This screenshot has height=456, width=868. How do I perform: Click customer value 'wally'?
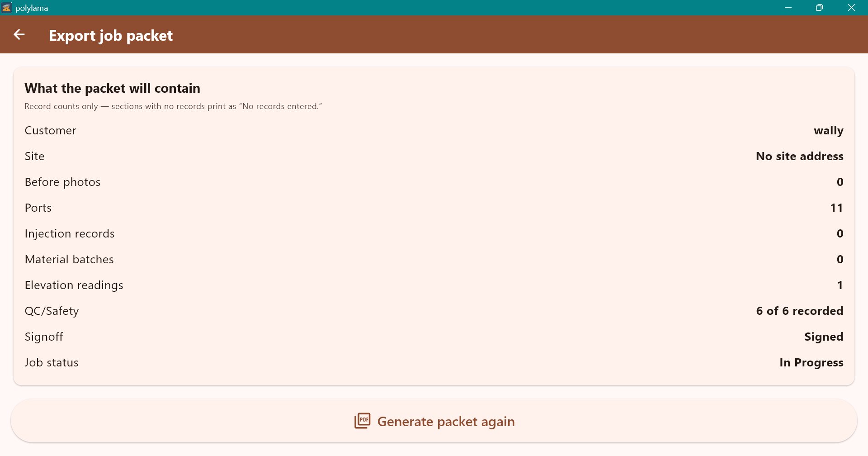click(828, 131)
